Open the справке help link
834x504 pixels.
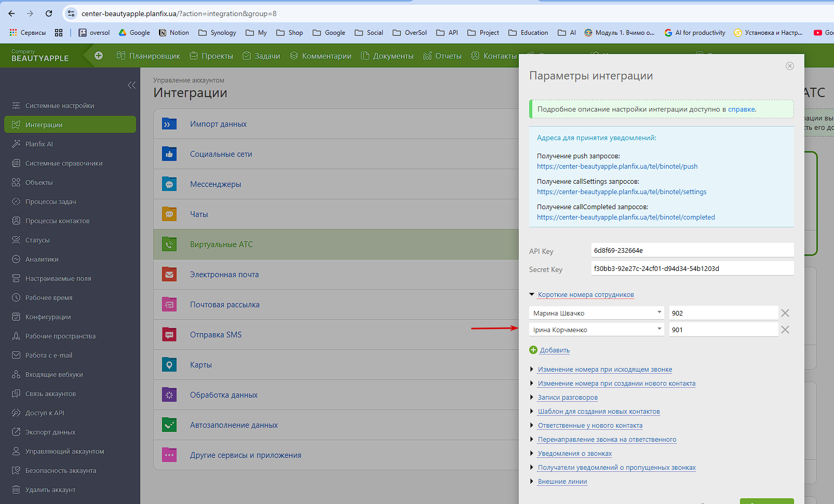click(742, 110)
